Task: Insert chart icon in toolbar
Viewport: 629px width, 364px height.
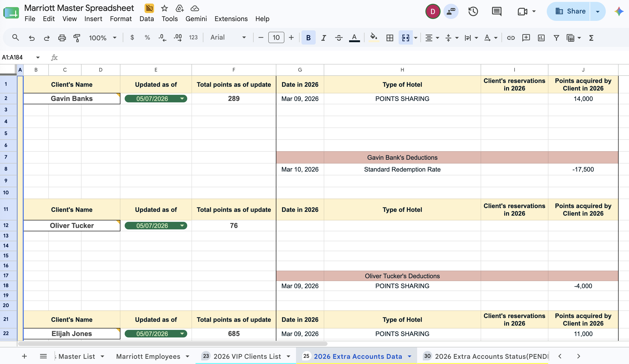Action: pyautogui.click(x=541, y=38)
